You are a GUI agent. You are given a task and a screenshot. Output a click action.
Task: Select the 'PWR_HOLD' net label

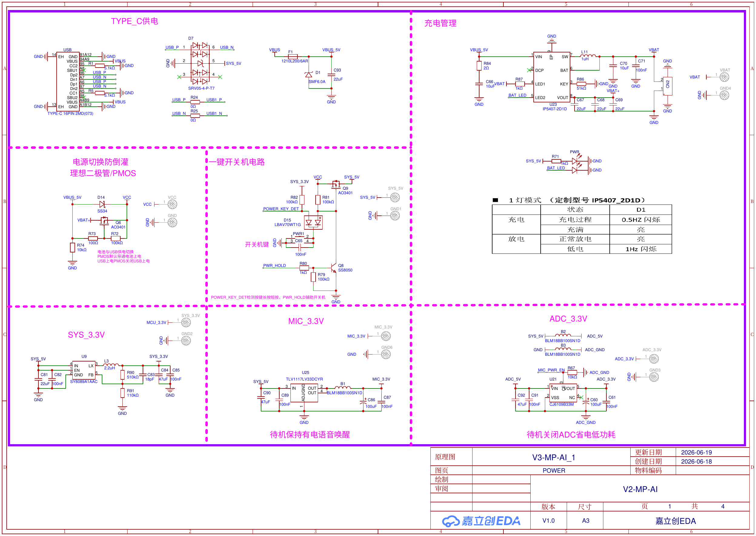point(274,266)
